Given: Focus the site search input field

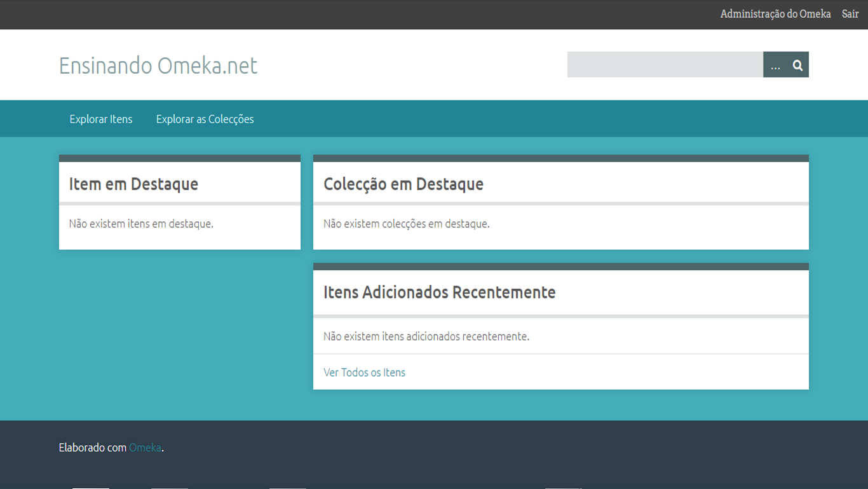Looking at the screenshot, I should pos(665,65).
